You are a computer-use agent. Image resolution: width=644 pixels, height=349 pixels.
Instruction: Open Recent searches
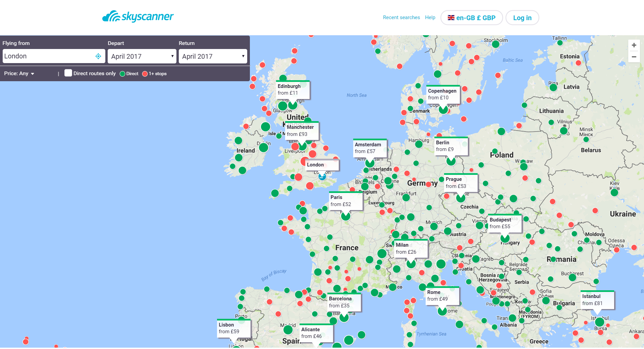coord(401,17)
